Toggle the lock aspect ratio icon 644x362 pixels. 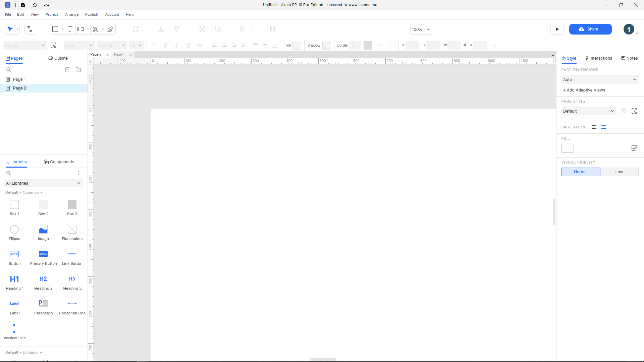pyautogui.click(x=465, y=45)
